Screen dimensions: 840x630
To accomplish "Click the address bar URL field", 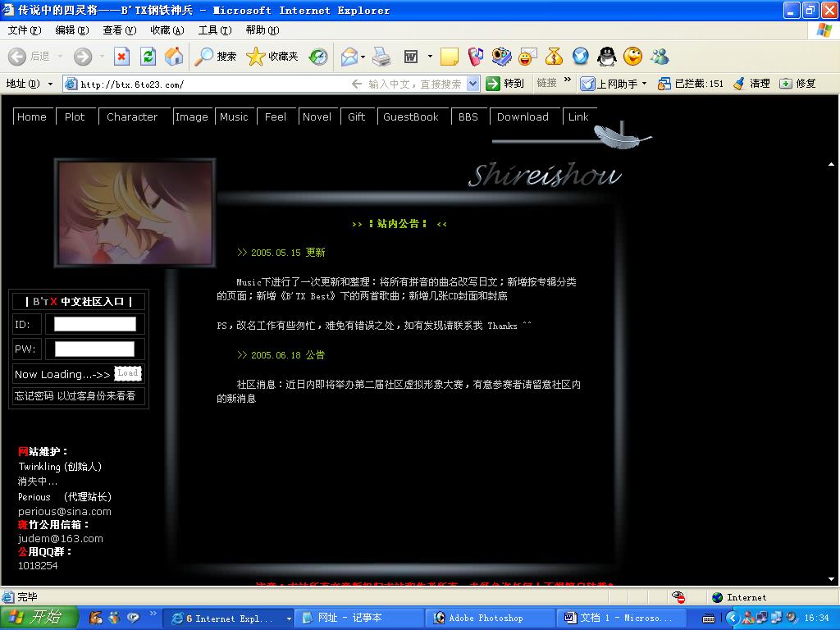I will click(x=214, y=84).
